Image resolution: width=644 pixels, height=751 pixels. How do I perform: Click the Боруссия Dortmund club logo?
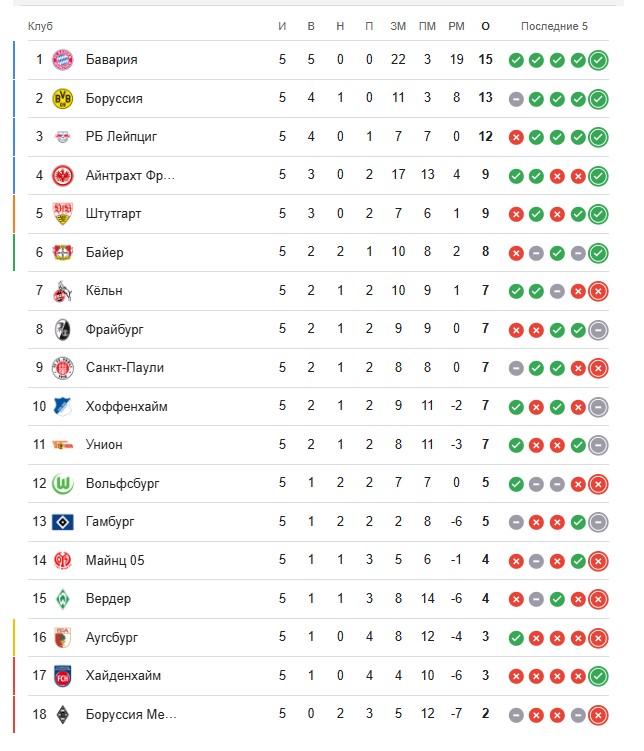click(x=63, y=98)
